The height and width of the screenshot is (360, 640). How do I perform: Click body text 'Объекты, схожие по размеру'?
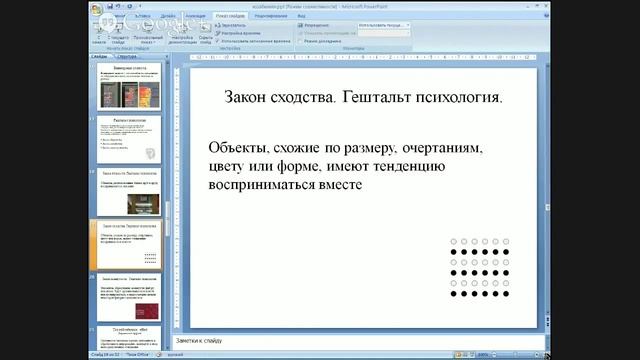point(303,148)
